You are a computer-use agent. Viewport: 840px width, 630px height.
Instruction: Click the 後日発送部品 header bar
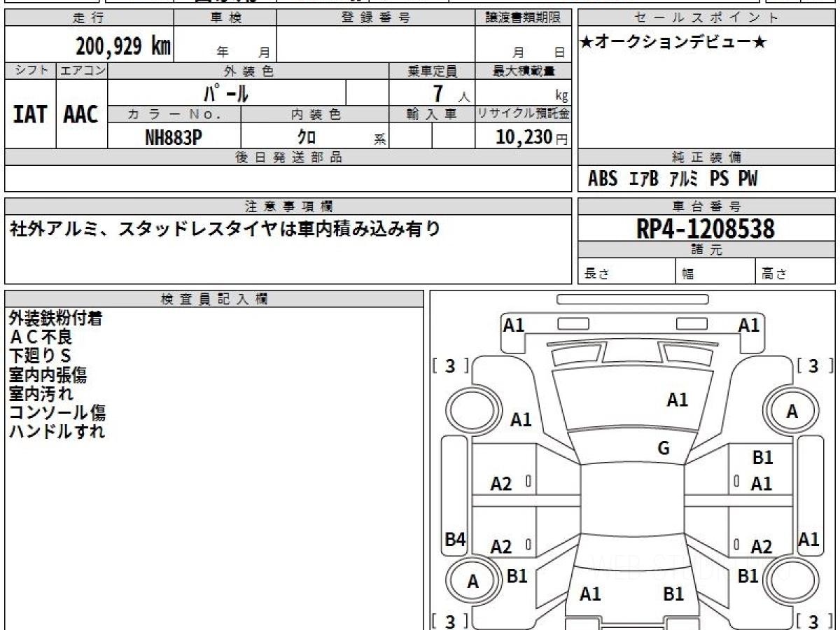tap(288, 157)
